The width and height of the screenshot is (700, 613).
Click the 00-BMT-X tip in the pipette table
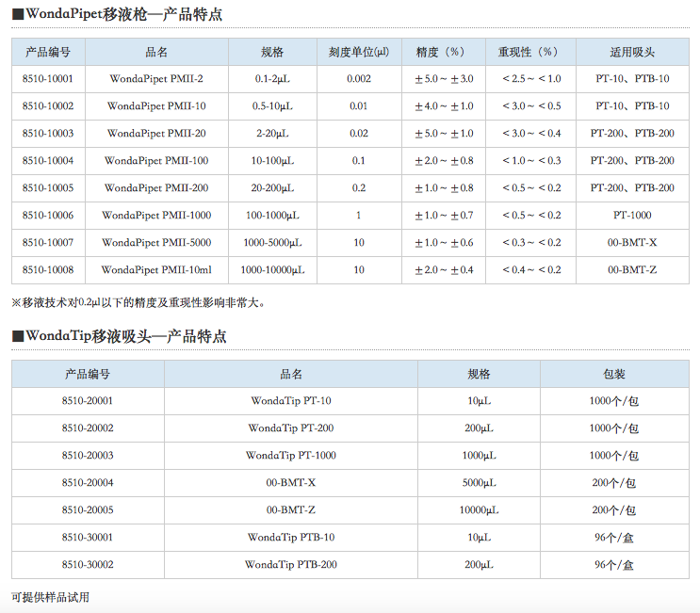[x=632, y=242]
